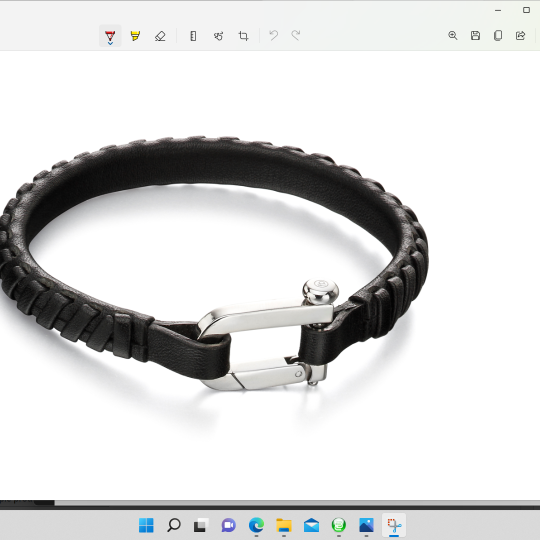The image size is (540, 540).
Task: Open Task view from the taskbar
Action: point(201,525)
